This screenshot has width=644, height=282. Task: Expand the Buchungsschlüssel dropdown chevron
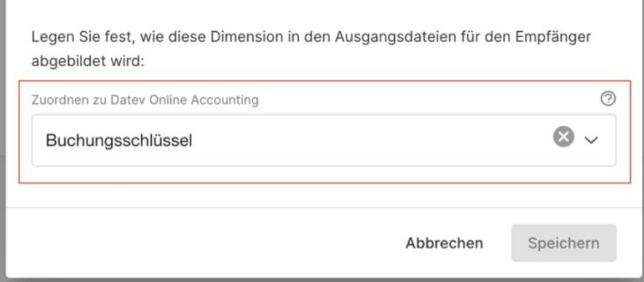tap(591, 140)
